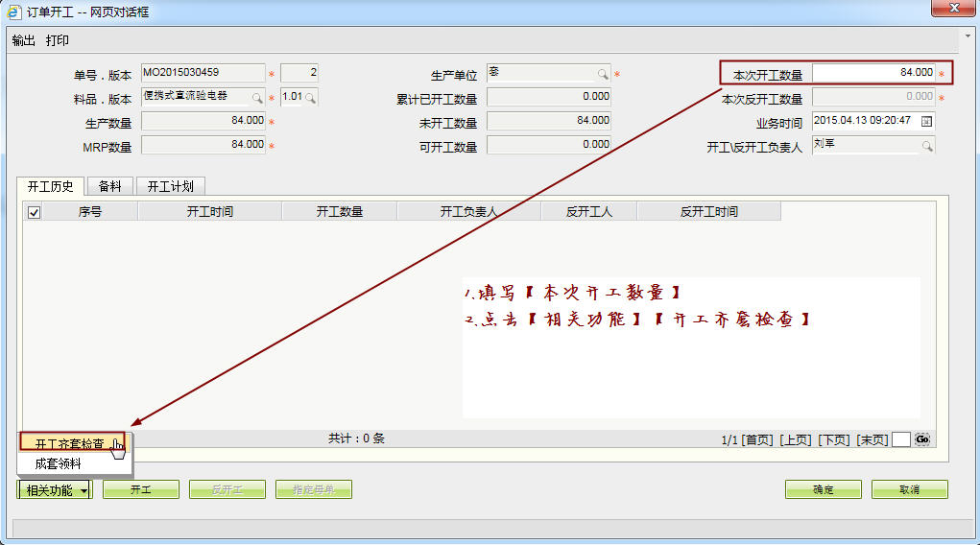Close the 订单开工 dialog window
The height and width of the screenshot is (545, 980).
[954, 8]
